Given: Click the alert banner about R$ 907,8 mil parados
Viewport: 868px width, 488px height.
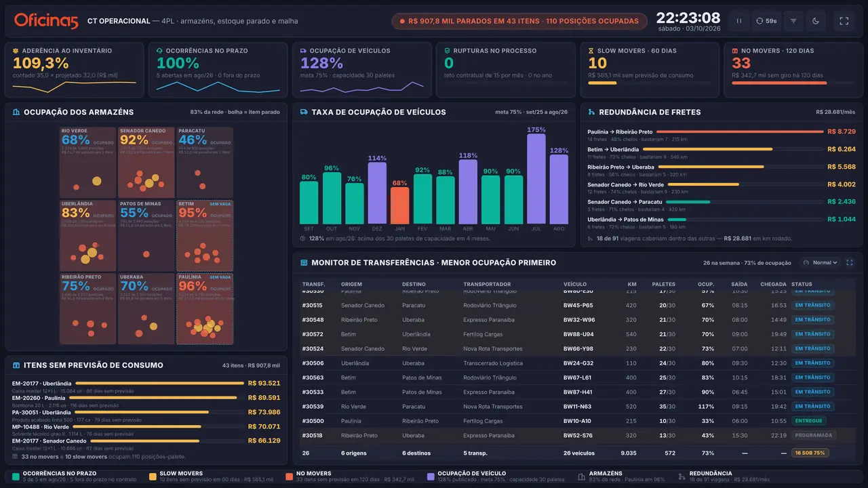Looking at the screenshot, I should coord(518,21).
